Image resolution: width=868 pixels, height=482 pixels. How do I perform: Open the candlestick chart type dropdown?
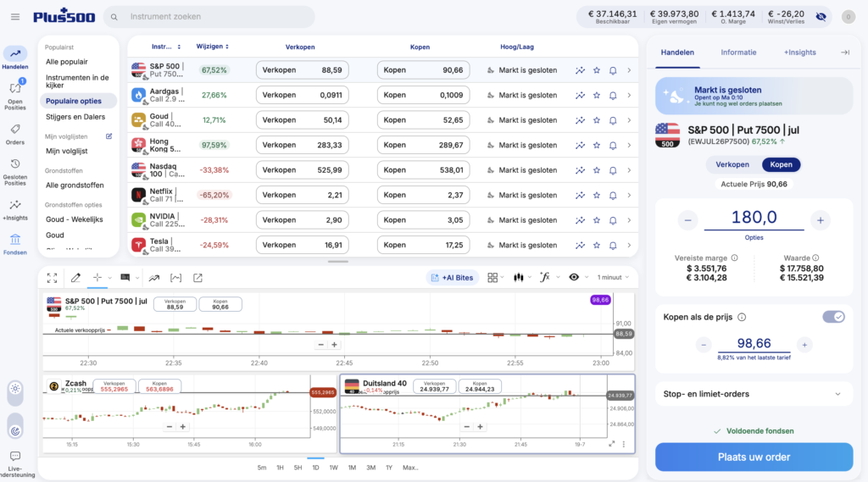pyautogui.click(x=521, y=277)
